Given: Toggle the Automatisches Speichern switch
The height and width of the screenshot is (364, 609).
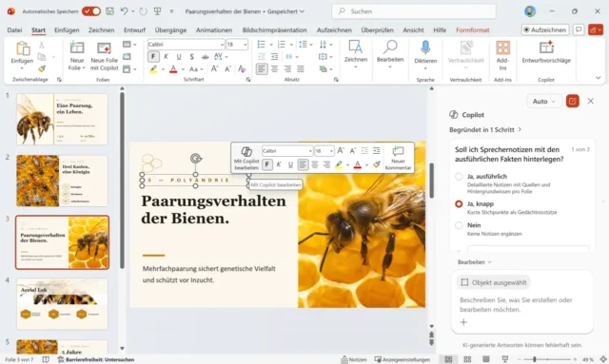Looking at the screenshot, I should click(91, 11).
